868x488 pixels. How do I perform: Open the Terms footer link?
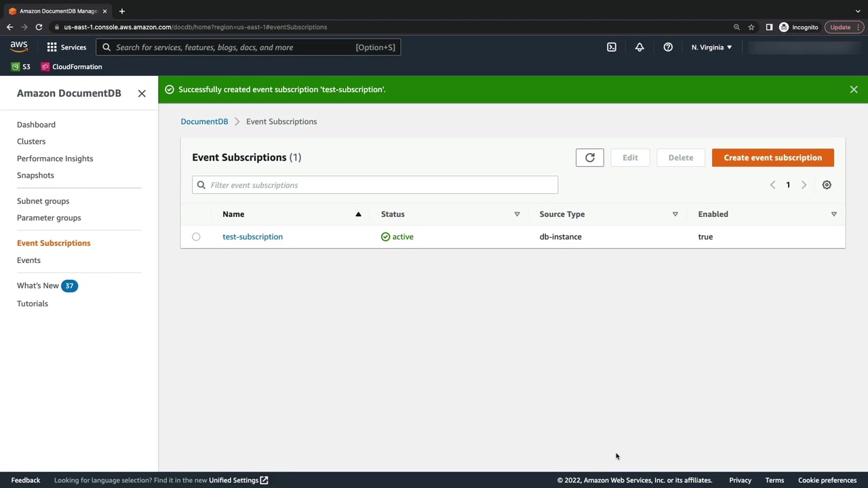pyautogui.click(x=774, y=481)
